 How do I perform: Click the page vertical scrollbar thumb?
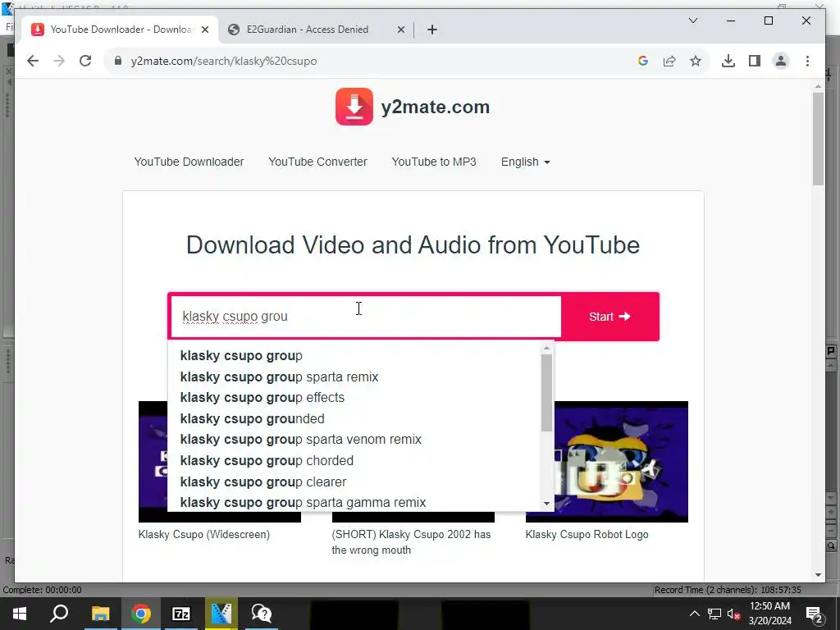pos(818,139)
